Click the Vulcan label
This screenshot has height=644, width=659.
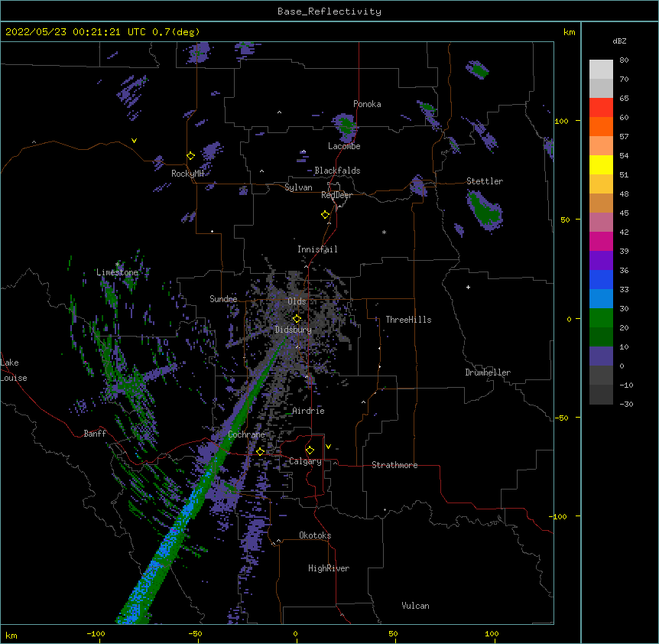click(415, 606)
